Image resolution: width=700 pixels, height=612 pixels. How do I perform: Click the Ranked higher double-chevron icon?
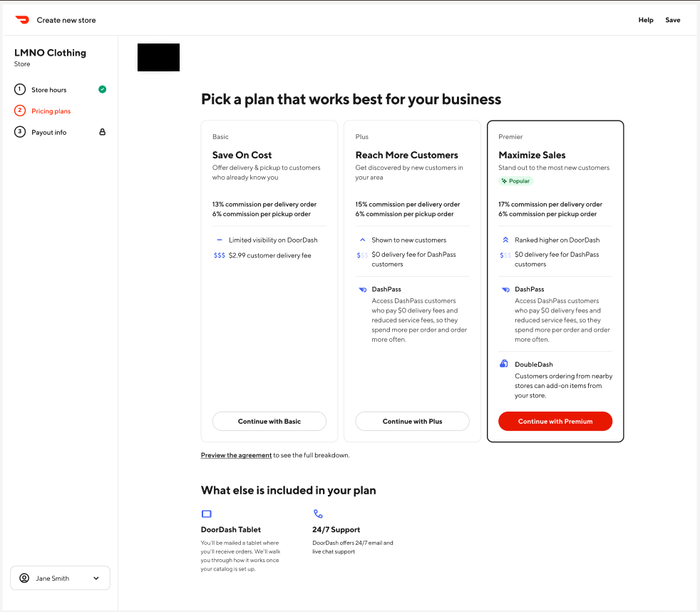click(505, 240)
